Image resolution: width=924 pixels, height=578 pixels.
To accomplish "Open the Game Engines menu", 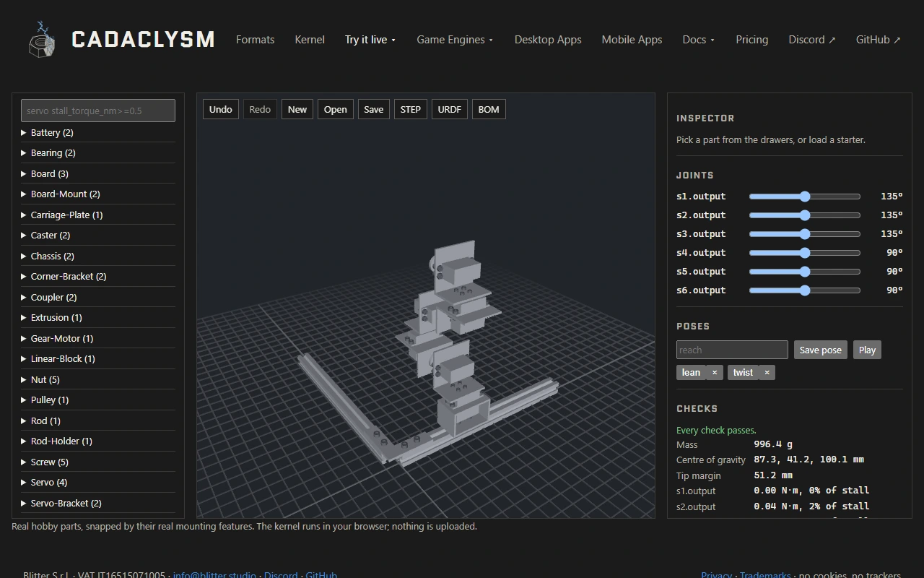I will click(455, 40).
